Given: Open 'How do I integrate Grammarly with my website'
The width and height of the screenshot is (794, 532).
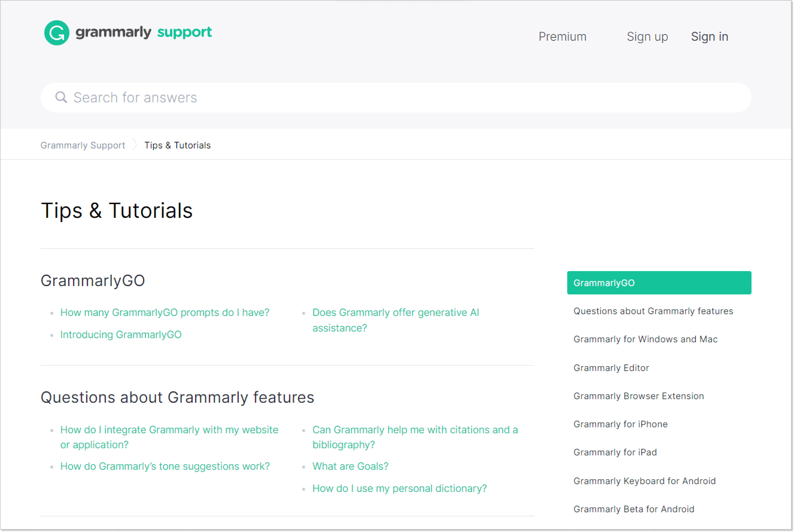Looking at the screenshot, I should 169,437.
